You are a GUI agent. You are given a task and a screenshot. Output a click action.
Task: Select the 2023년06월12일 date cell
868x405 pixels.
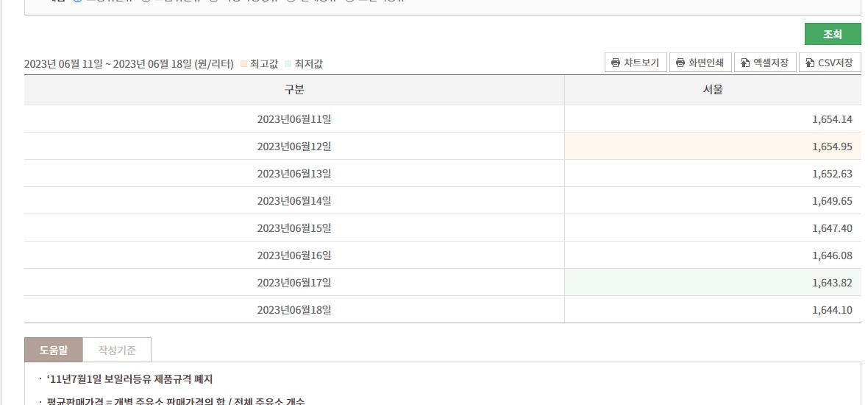[294, 147]
